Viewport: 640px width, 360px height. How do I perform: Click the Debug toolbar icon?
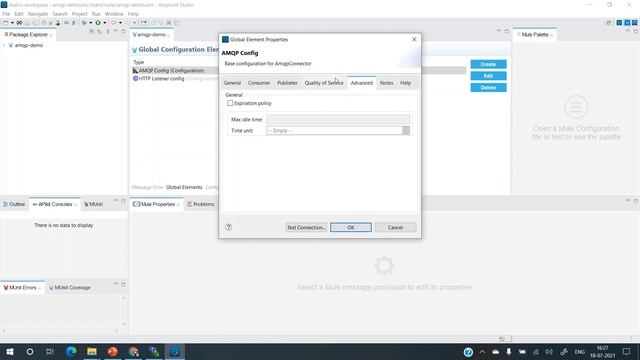[84, 23]
